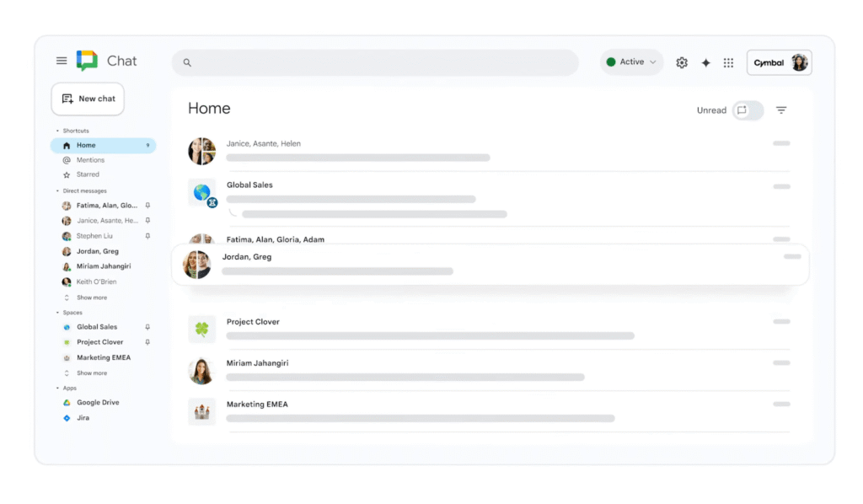Screen dimensions: 863x504
Task: Unpin the Stephen Liu conversation
Action: coord(147,236)
